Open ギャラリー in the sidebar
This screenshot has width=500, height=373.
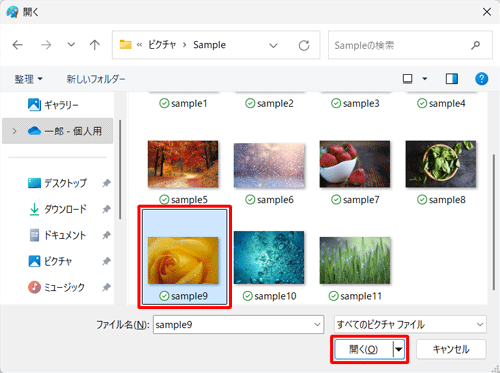tap(53, 105)
